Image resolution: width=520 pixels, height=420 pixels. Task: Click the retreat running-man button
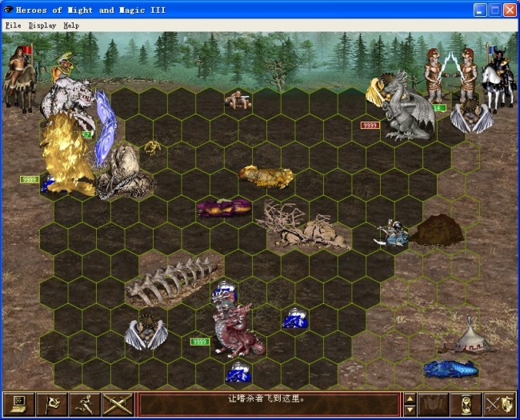pos(85,404)
